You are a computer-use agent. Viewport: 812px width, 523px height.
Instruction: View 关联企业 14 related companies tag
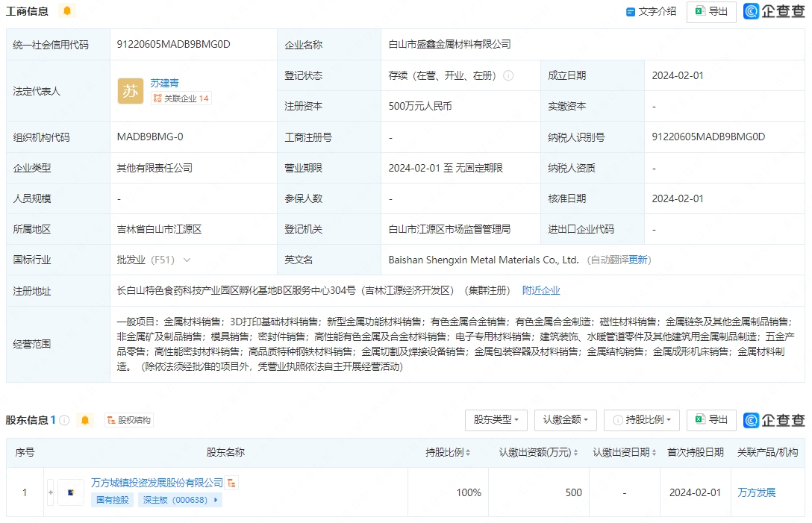[x=181, y=98]
